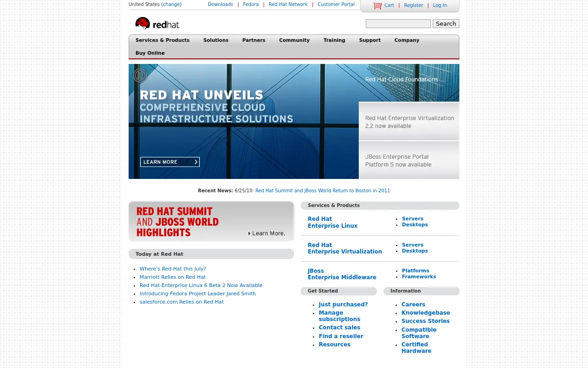Screen dimensions: 588x368
Task: Open Introducing Fedora Project Leader Jared Smith
Action: (x=198, y=294)
